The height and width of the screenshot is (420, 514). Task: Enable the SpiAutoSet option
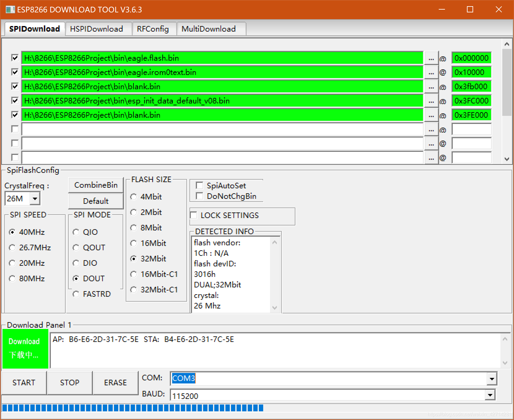pos(199,185)
